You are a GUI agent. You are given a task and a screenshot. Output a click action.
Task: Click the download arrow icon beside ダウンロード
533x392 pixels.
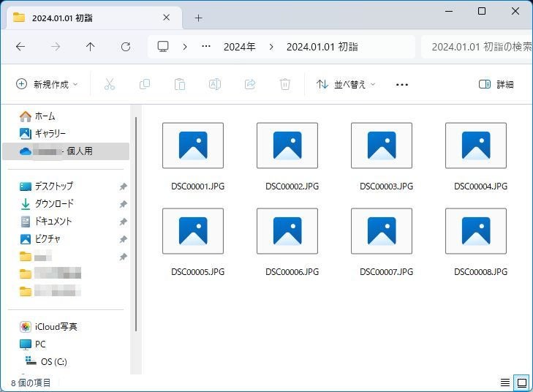click(x=26, y=204)
